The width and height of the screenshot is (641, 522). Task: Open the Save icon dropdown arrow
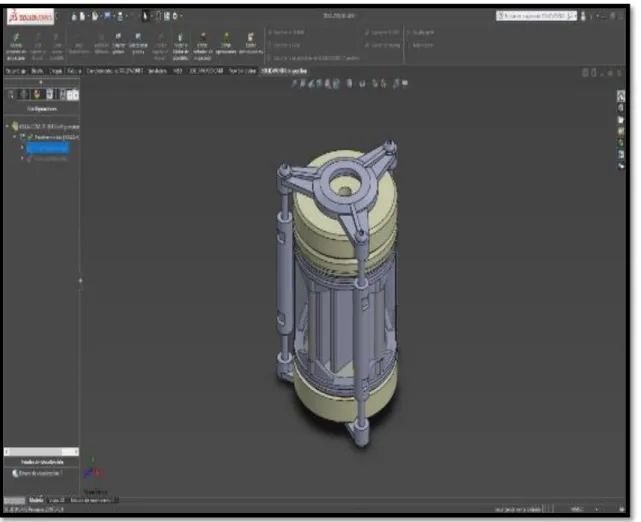click(x=113, y=16)
